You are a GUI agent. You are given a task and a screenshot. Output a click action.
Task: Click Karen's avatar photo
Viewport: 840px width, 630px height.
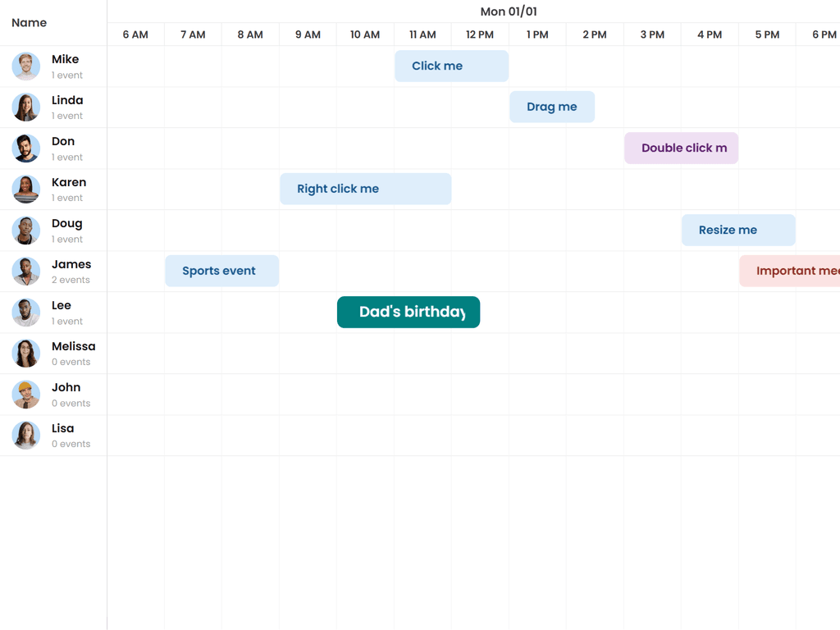coord(26,189)
